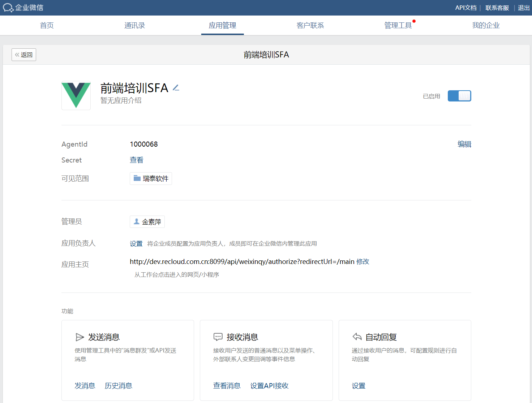
Task: Click the pencil icon beside 前端培训SFA
Action: click(176, 88)
